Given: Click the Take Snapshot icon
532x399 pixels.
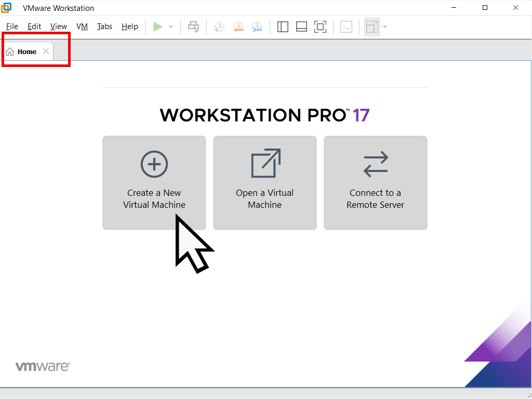Looking at the screenshot, I should point(219,26).
